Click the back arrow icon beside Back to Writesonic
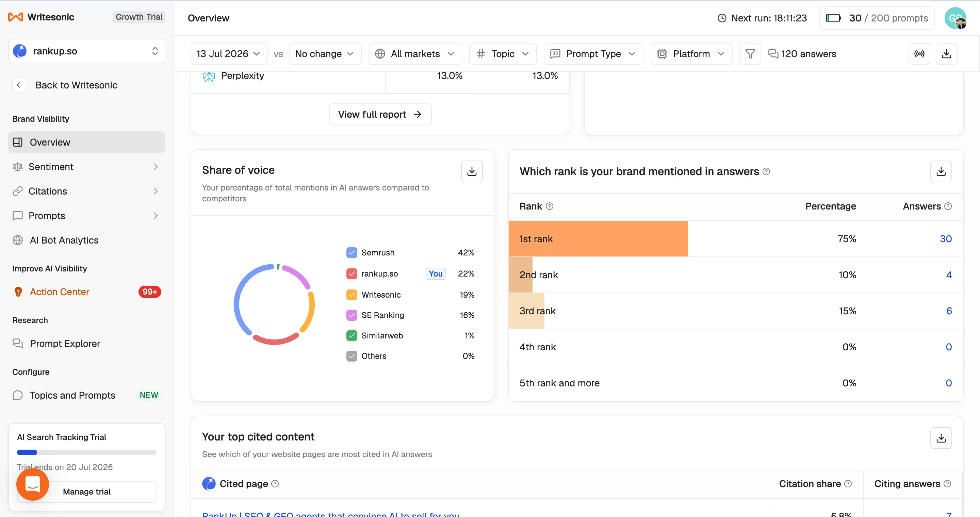 click(x=20, y=85)
